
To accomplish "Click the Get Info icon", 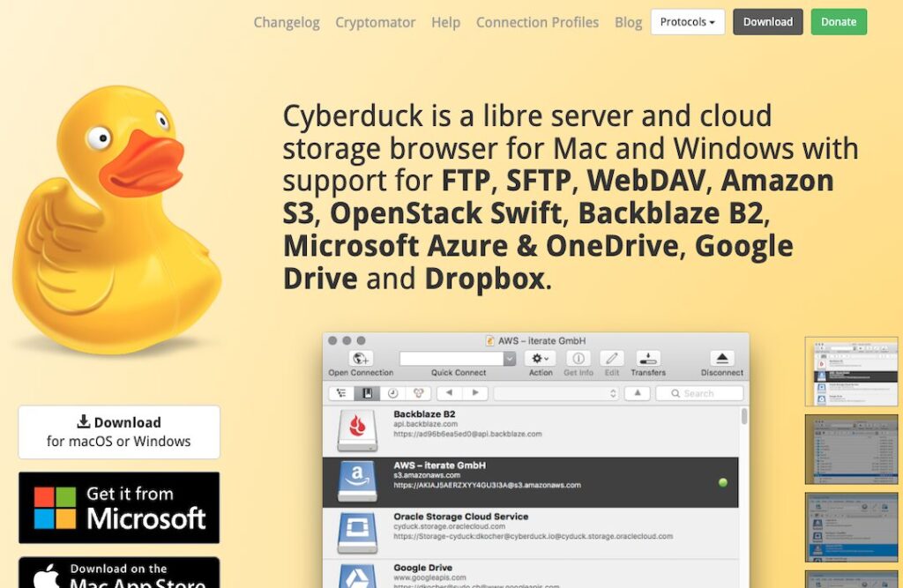I will tap(578, 358).
